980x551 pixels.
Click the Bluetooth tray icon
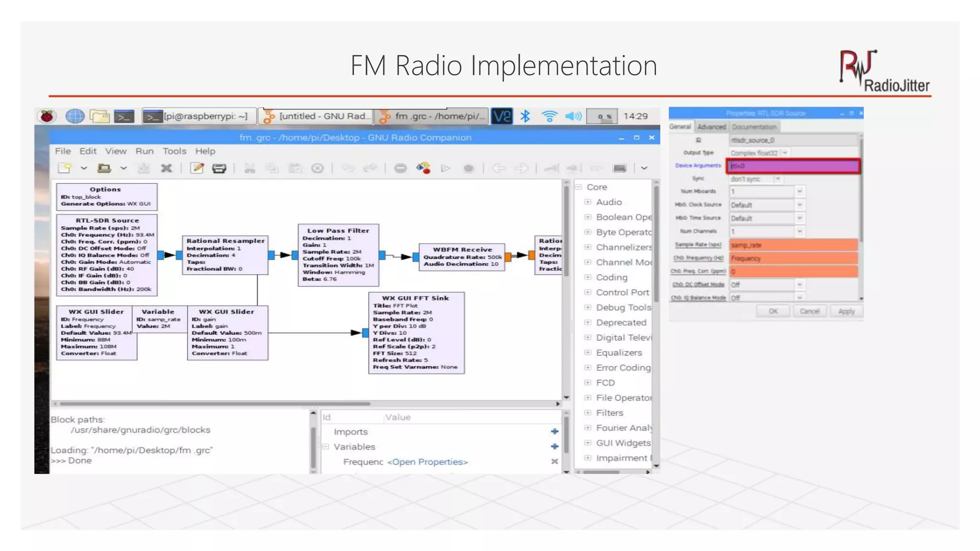(525, 116)
